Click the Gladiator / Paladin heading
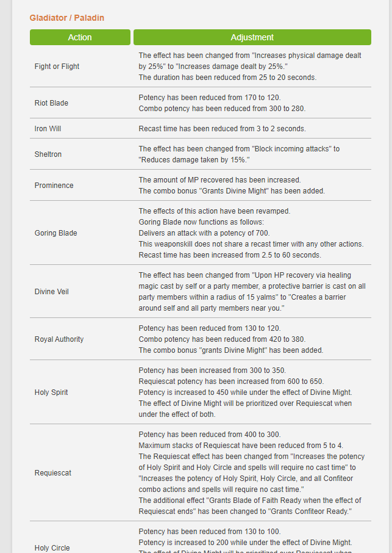This screenshot has height=553, width=392. (x=66, y=18)
